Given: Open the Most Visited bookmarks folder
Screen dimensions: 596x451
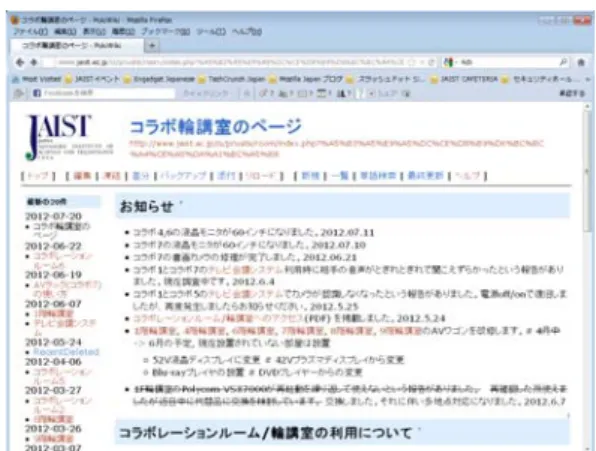Looking at the screenshot, I should [x=37, y=79].
